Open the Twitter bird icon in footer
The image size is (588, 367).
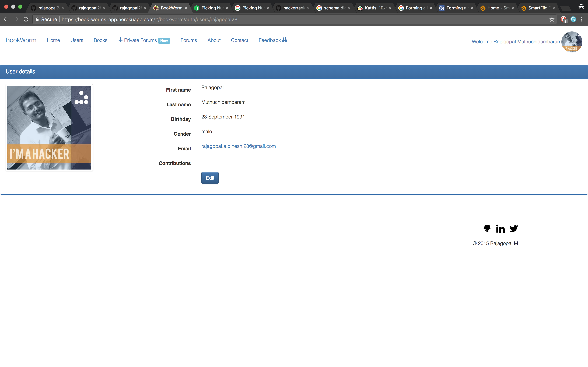coord(514,228)
